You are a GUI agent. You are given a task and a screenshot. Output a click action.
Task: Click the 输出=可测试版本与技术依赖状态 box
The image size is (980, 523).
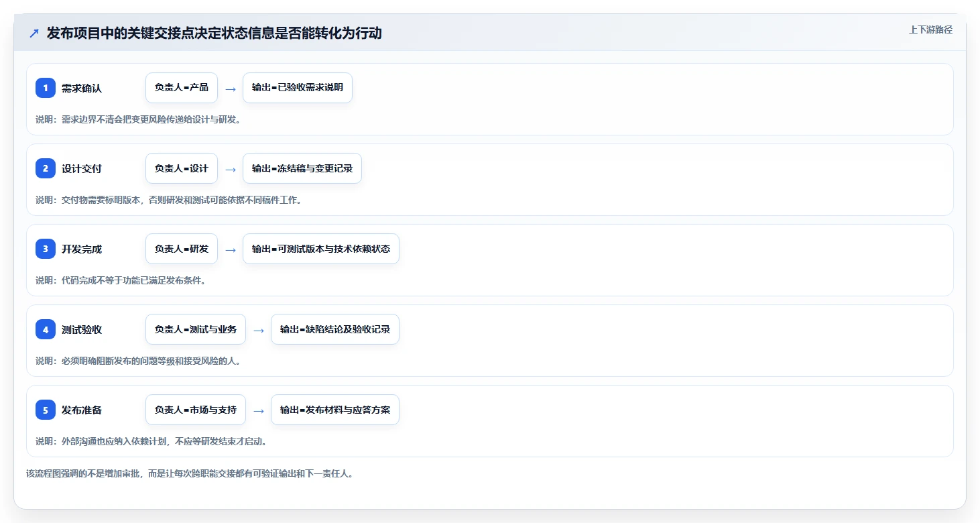pyautogui.click(x=321, y=249)
